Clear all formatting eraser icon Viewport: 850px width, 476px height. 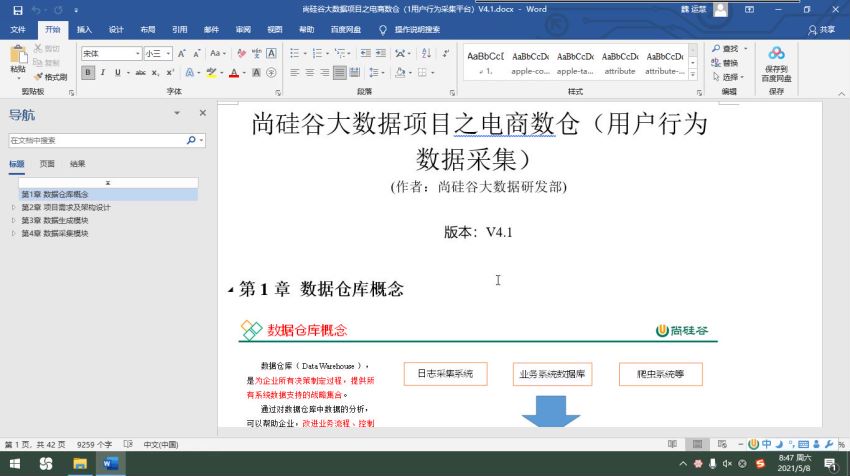click(x=241, y=53)
